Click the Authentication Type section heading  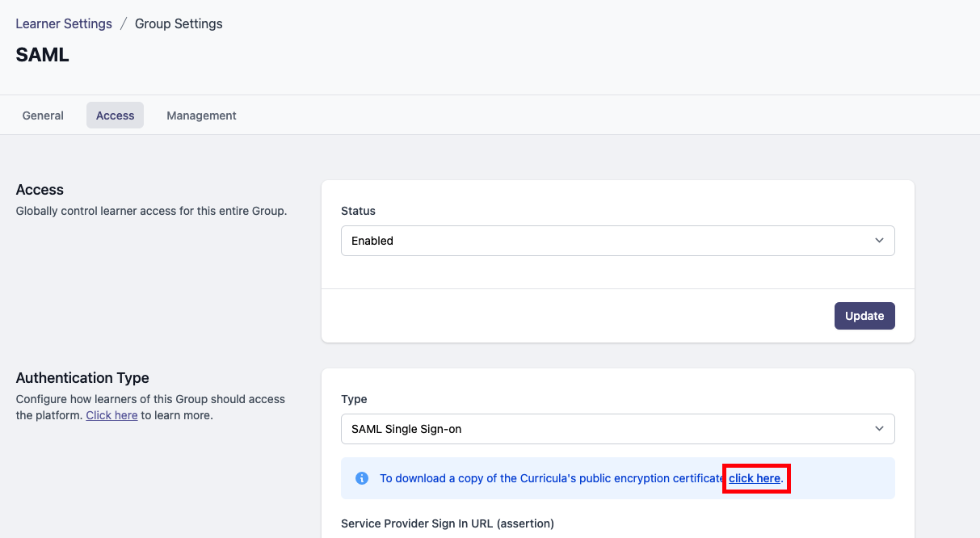pos(82,378)
